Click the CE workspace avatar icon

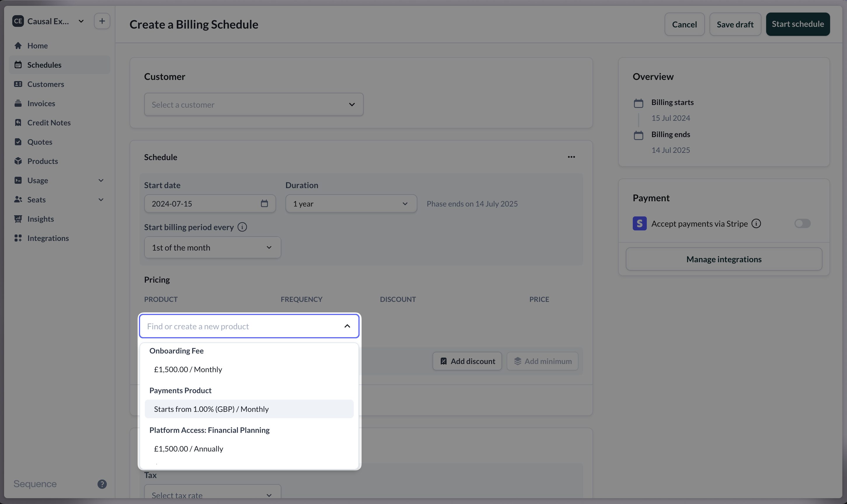coord(18,21)
